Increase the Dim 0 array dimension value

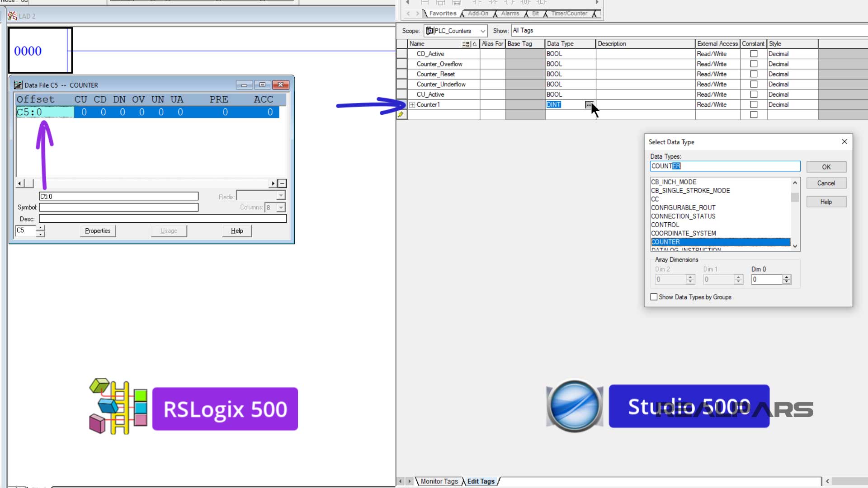[787, 277]
